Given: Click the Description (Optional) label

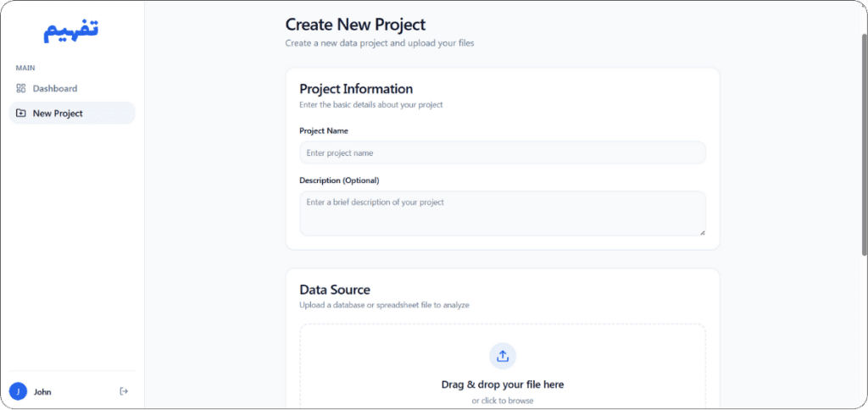Looking at the screenshot, I should pos(339,180).
